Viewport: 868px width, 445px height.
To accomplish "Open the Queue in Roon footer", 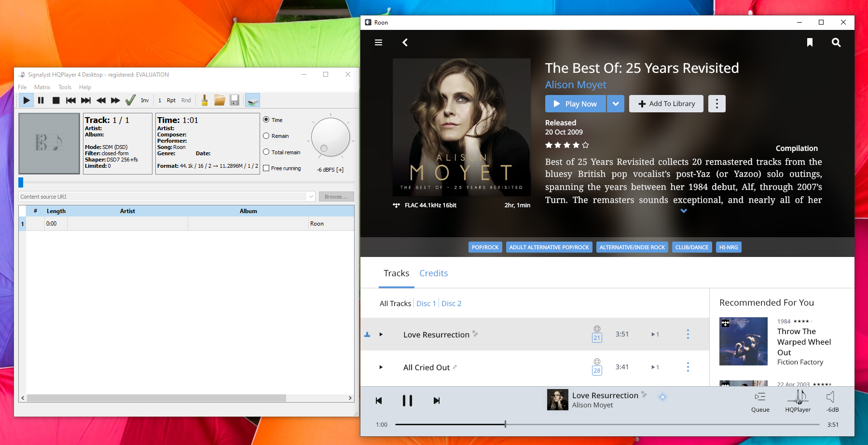I will pos(760,402).
